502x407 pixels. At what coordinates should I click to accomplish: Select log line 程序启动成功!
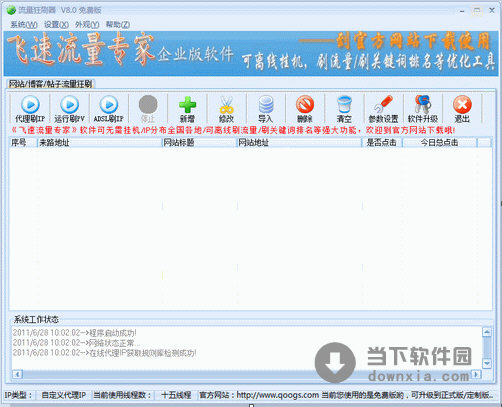pos(74,333)
